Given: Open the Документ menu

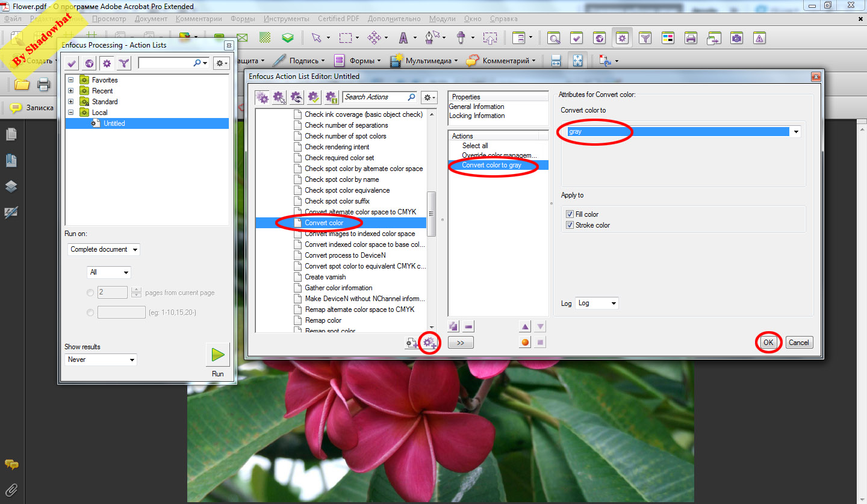Looking at the screenshot, I should pyautogui.click(x=151, y=19).
